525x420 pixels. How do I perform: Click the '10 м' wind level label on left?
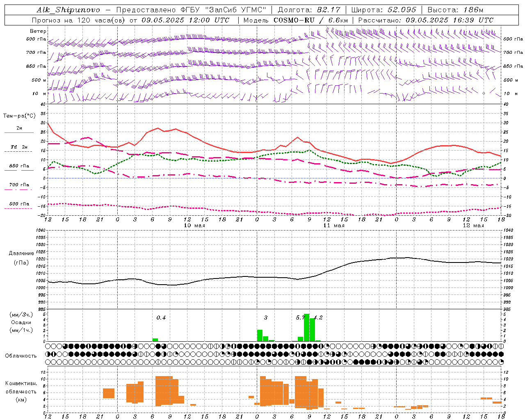click(x=39, y=94)
